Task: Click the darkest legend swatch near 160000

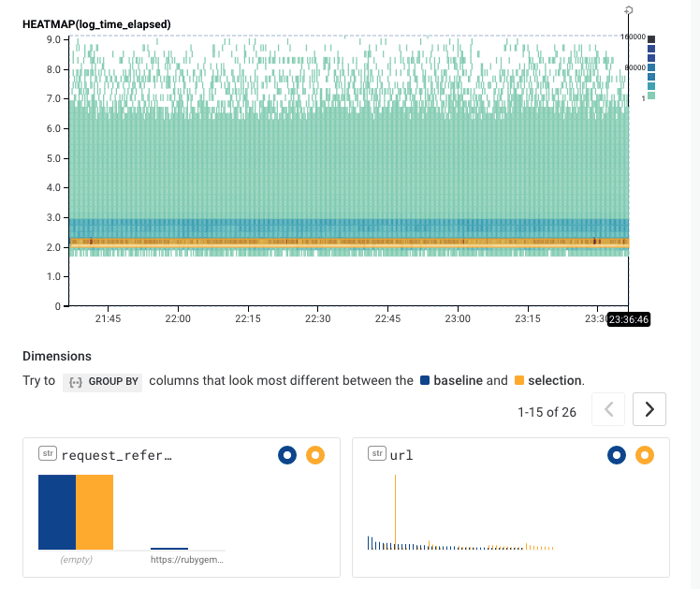Action: point(651,39)
